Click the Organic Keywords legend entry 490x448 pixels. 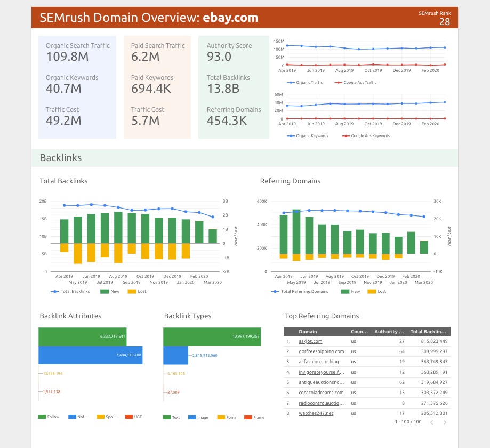[x=308, y=136]
